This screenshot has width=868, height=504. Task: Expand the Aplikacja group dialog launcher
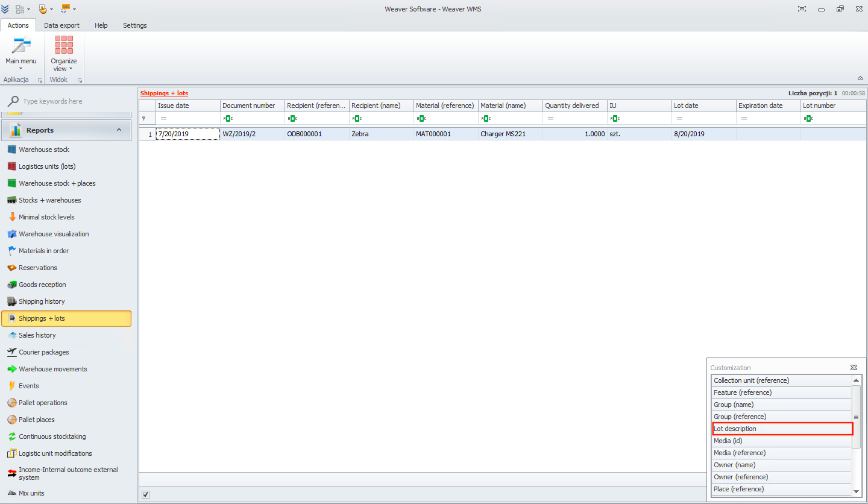pos(40,80)
